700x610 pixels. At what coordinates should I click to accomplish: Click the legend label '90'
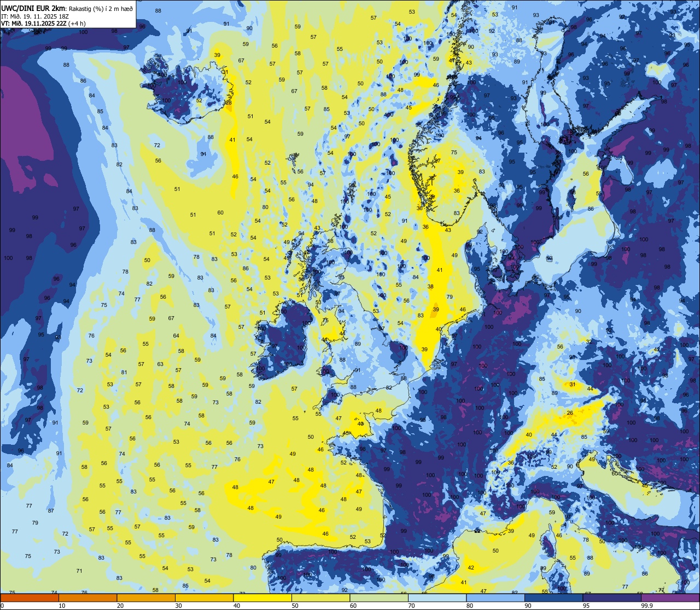point(528,606)
